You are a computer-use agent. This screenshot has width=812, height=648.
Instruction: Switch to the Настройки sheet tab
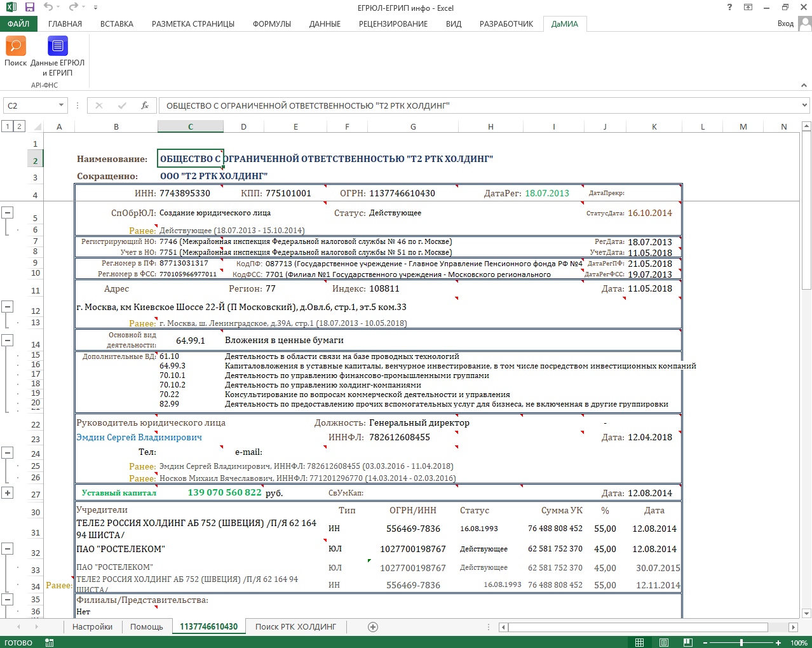[92, 627]
